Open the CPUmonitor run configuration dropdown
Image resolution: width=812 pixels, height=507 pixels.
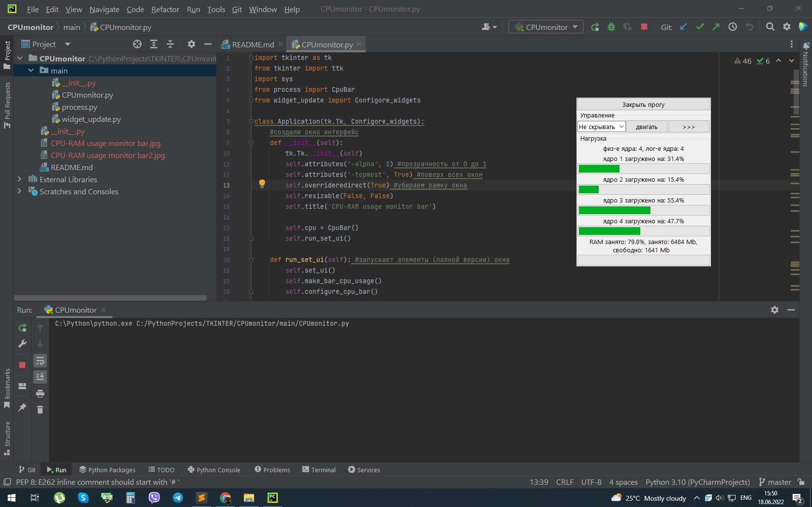[x=546, y=27]
